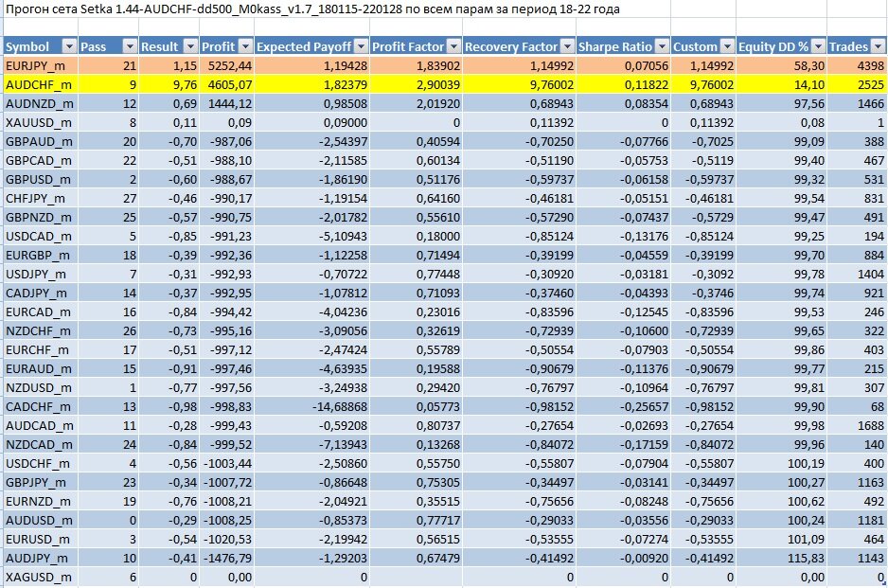Open the Profit Factor filter dropdown
This screenshot has height=588, width=888.
(454, 46)
